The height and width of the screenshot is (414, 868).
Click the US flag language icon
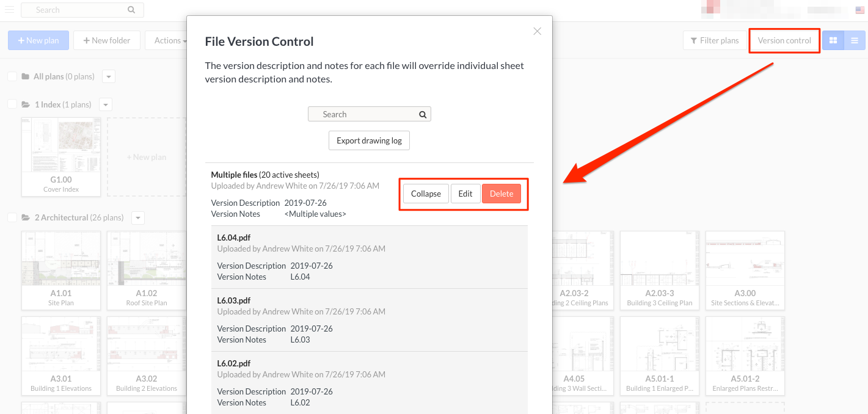click(859, 10)
